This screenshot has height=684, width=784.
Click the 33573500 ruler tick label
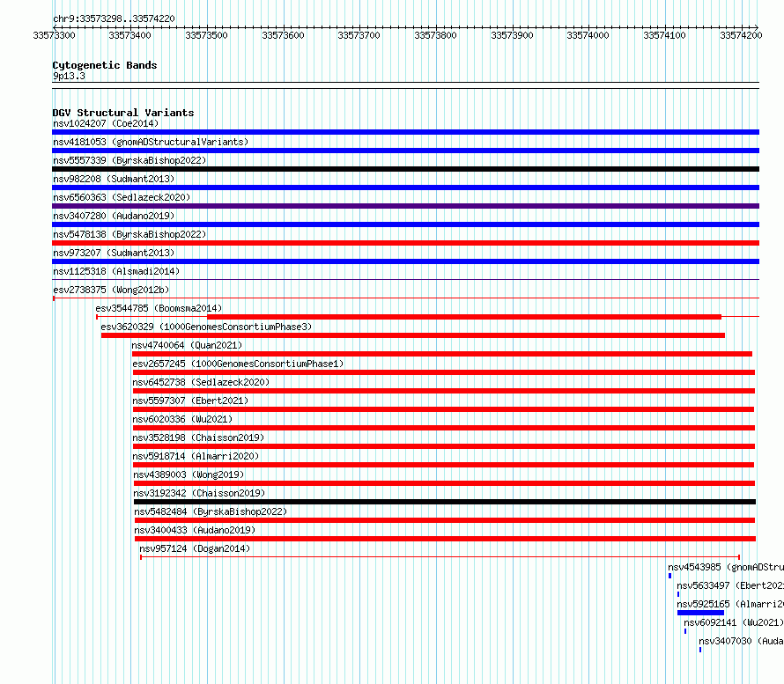[x=206, y=35]
